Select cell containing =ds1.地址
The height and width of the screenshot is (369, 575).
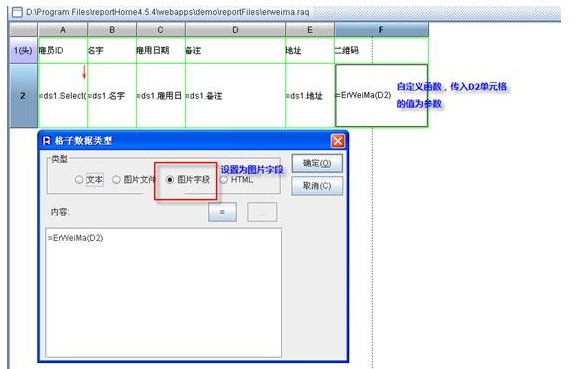point(310,96)
